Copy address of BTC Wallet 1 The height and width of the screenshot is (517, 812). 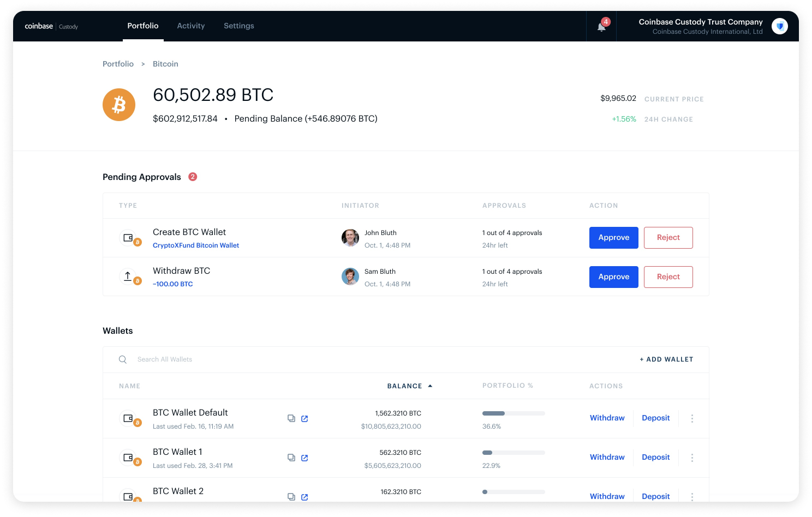coord(291,458)
